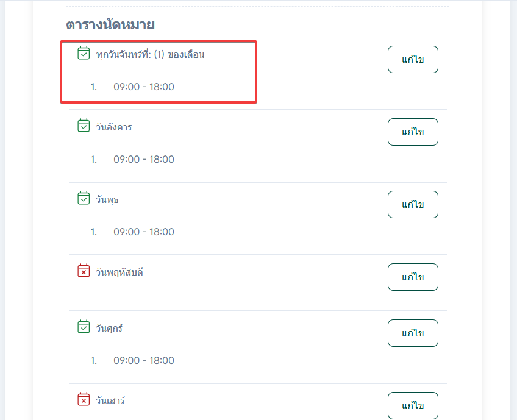Click the red calendar-x icon next to วันพฤหัสบดี
This screenshot has width=517, height=420.
coord(84,271)
